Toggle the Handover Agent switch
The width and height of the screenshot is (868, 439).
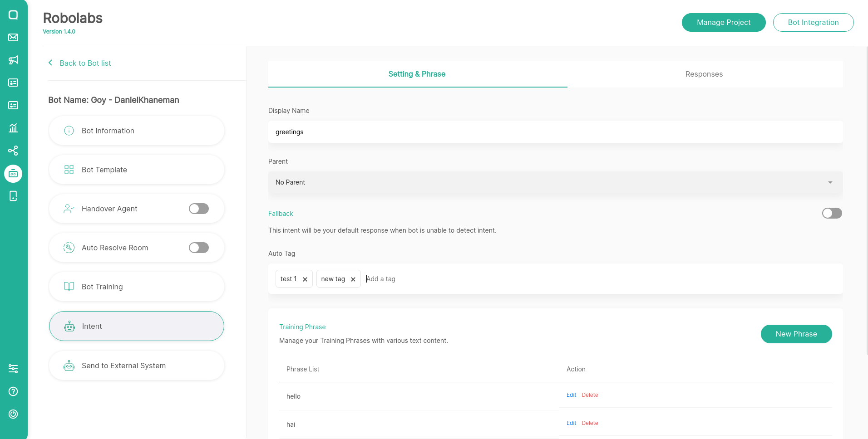(199, 209)
